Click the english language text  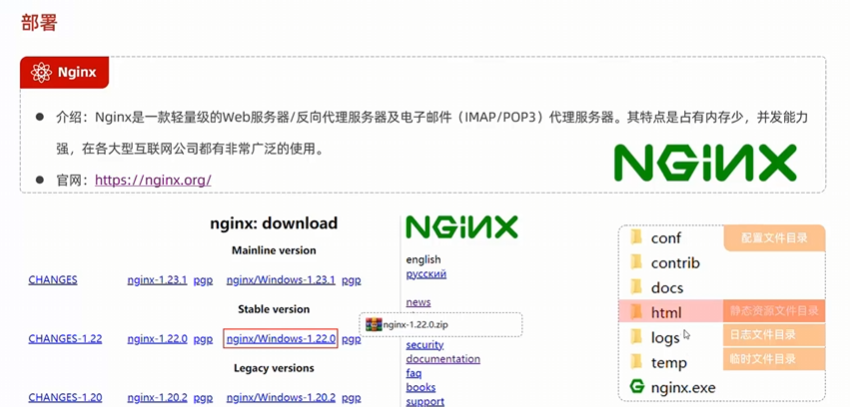click(x=423, y=260)
